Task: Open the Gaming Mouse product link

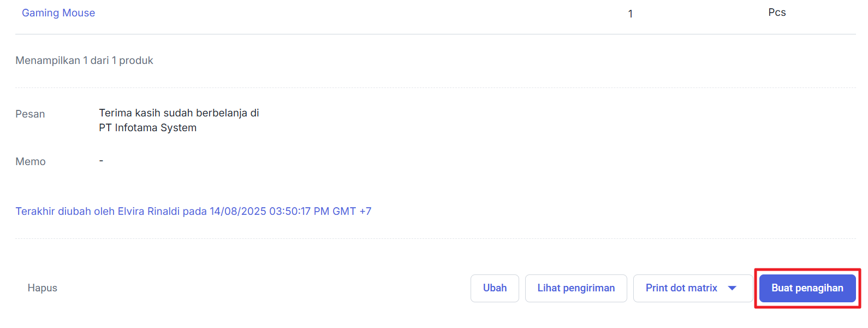Action: pos(58,13)
